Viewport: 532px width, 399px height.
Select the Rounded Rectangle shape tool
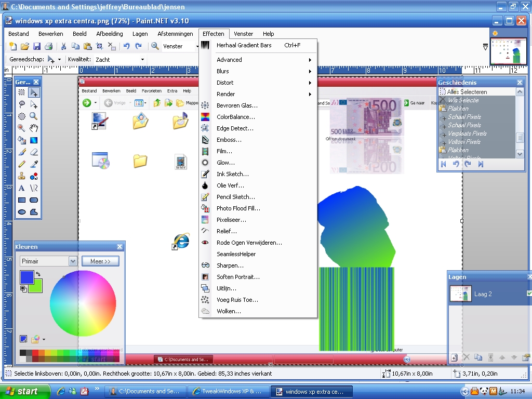[x=34, y=200]
